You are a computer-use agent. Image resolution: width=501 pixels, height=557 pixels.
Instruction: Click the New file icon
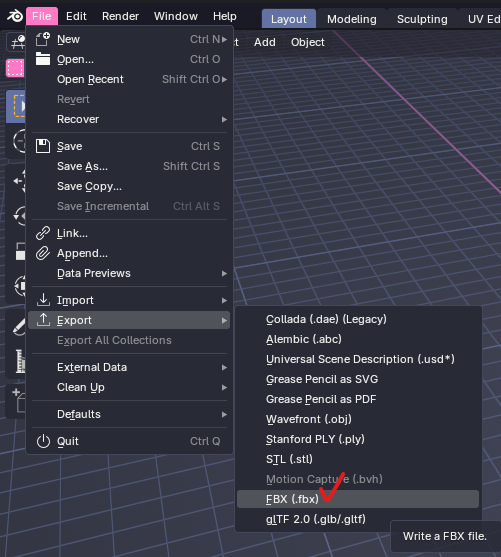pos(43,39)
